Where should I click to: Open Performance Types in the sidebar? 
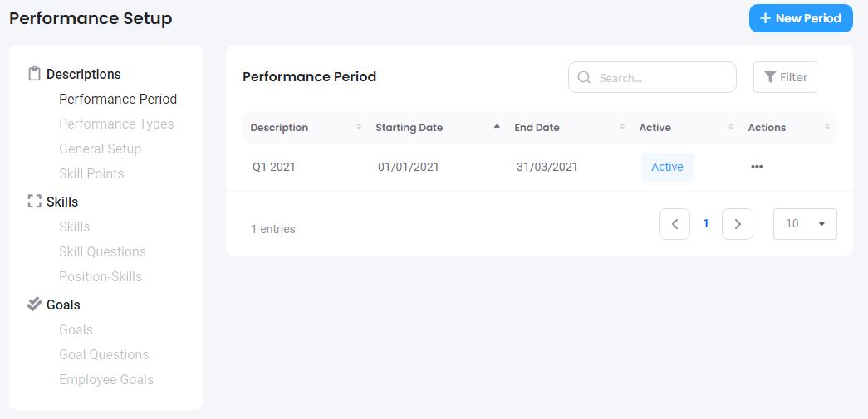pyautogui.click(x=116, y=124)
